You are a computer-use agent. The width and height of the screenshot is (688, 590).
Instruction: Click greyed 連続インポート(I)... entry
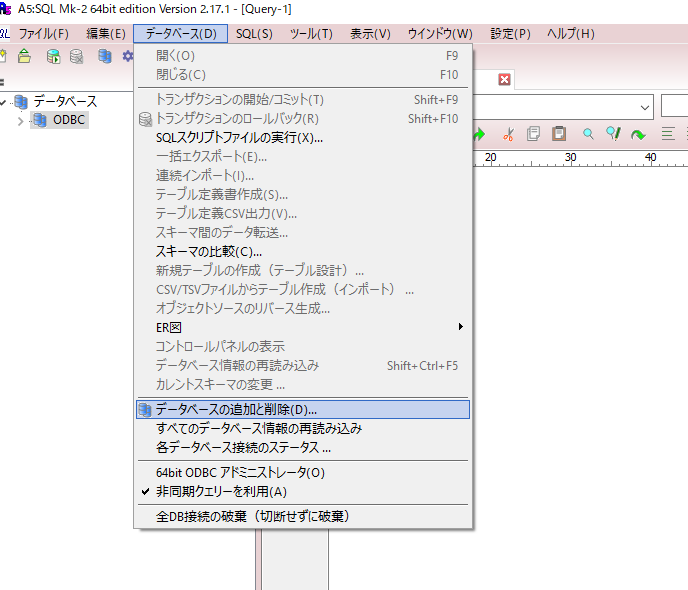[303, 175]
